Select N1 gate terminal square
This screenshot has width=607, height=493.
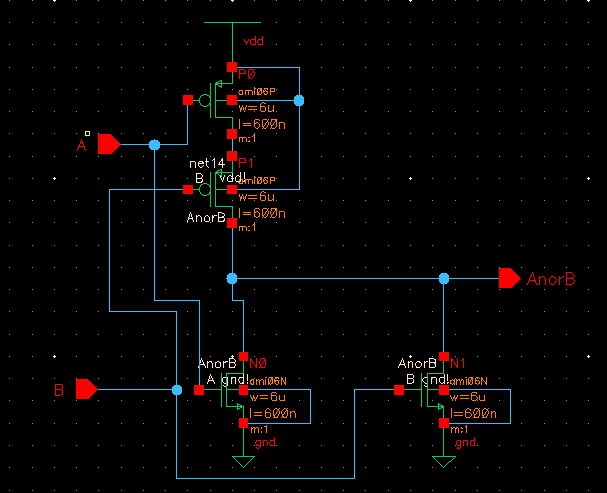coord(399,390)
